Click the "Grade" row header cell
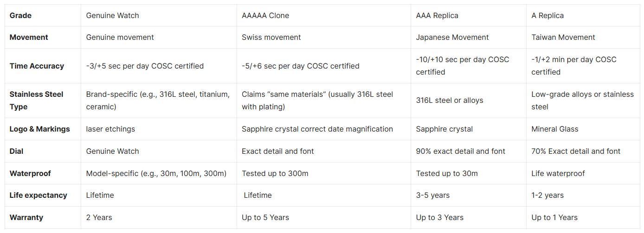644x233 pixels. pos(20,15)
